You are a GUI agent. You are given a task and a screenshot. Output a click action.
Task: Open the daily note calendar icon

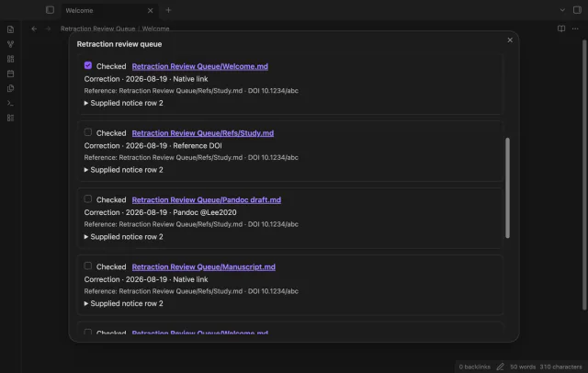tap(10, 73)
